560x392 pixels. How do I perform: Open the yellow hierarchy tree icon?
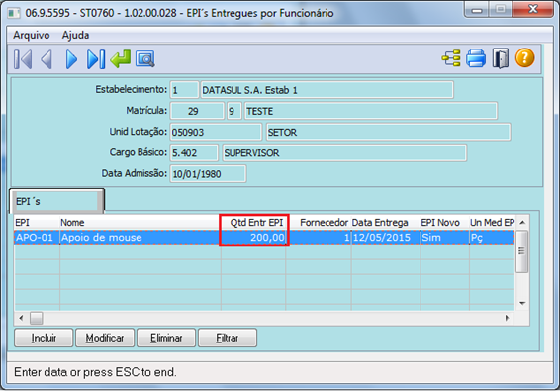[x=451, y=58]
